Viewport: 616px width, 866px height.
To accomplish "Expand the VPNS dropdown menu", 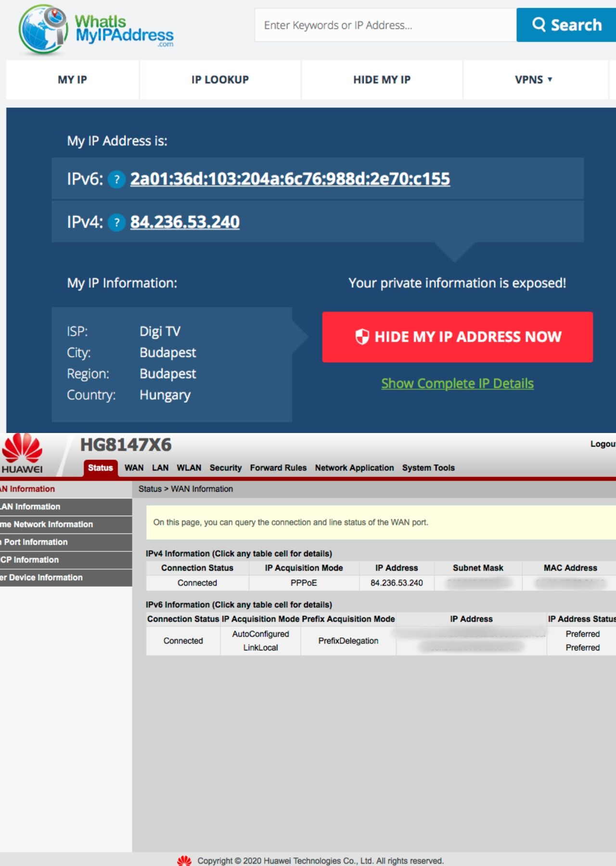I will tap(534, 80).
